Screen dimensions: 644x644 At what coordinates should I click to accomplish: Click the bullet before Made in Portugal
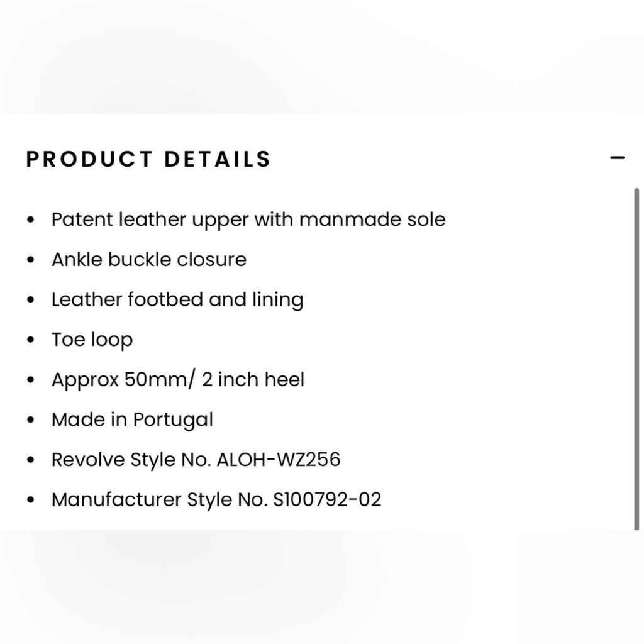pos(30,419)
